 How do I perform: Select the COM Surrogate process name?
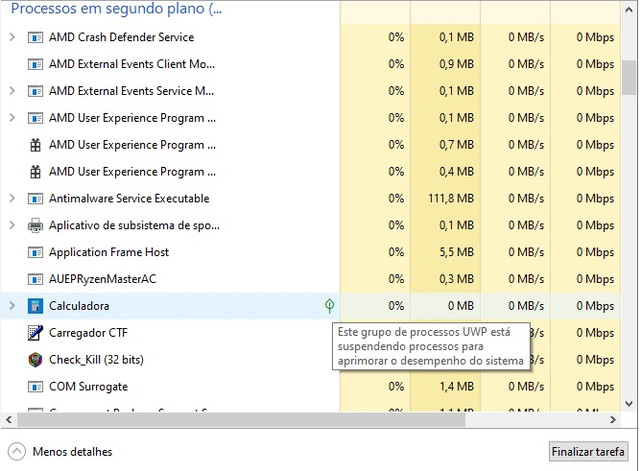click(x=88, y=387)
